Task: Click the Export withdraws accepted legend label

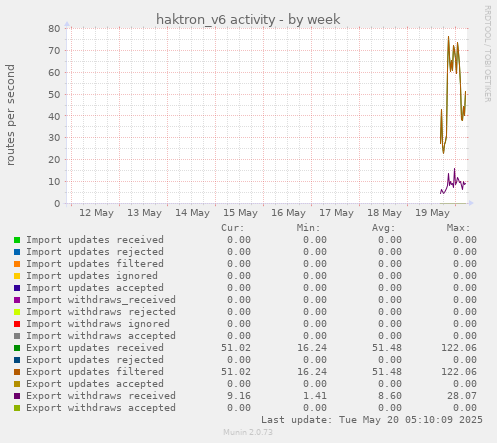Action: (x=101, y=408)
